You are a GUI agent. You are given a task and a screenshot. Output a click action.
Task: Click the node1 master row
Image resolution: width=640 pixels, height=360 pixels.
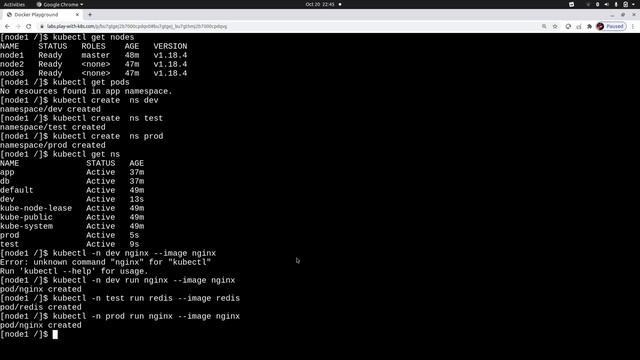tap(93, 56)
